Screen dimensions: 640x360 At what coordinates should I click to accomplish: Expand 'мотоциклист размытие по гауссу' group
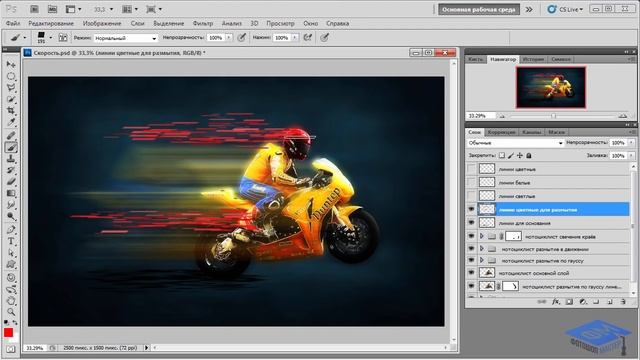point(482,260)
